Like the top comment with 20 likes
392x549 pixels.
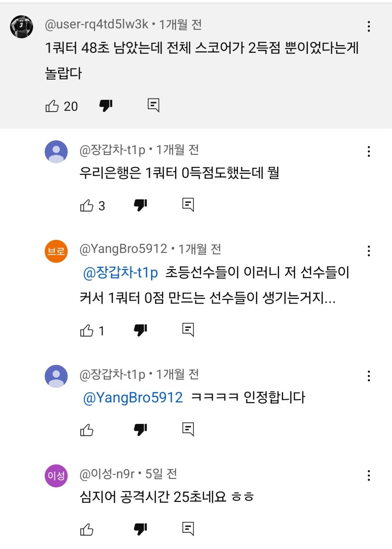coord(52,106)
